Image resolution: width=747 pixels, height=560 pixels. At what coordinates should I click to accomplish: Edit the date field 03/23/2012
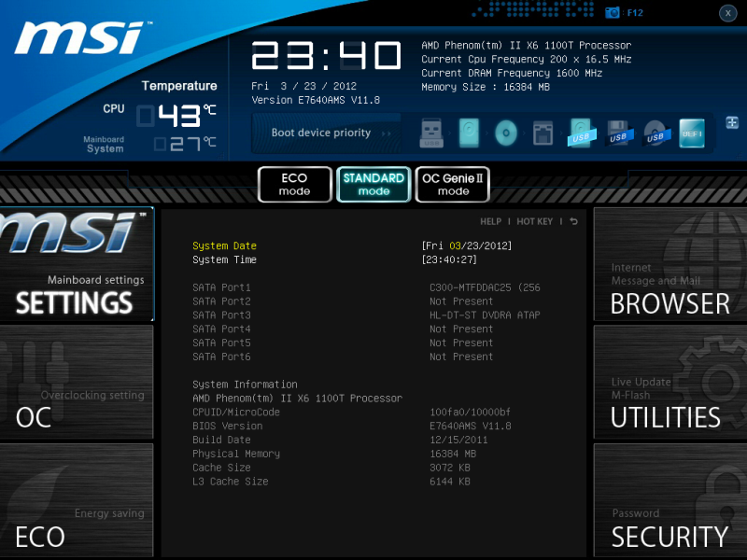tap(467, 245)
